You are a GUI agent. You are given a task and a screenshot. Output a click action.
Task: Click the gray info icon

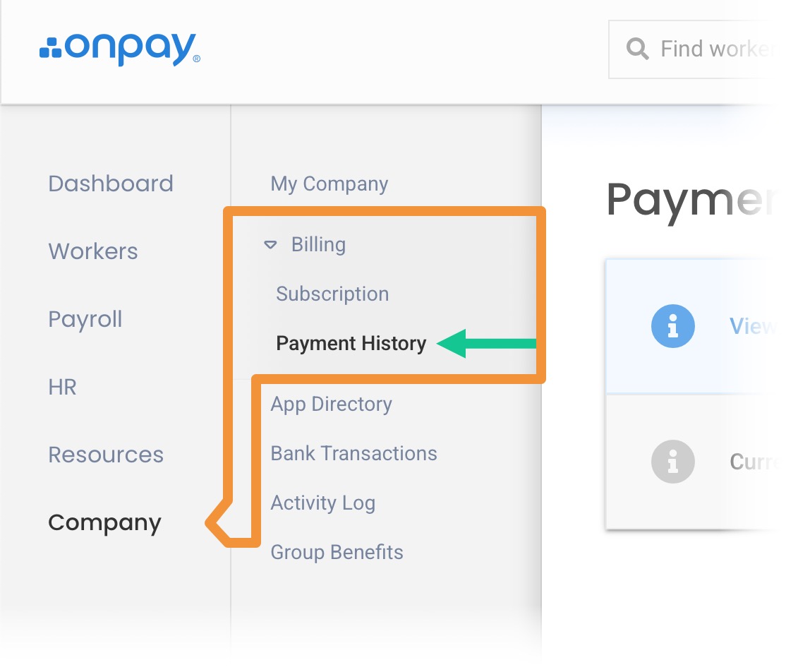tap(672, 462)
